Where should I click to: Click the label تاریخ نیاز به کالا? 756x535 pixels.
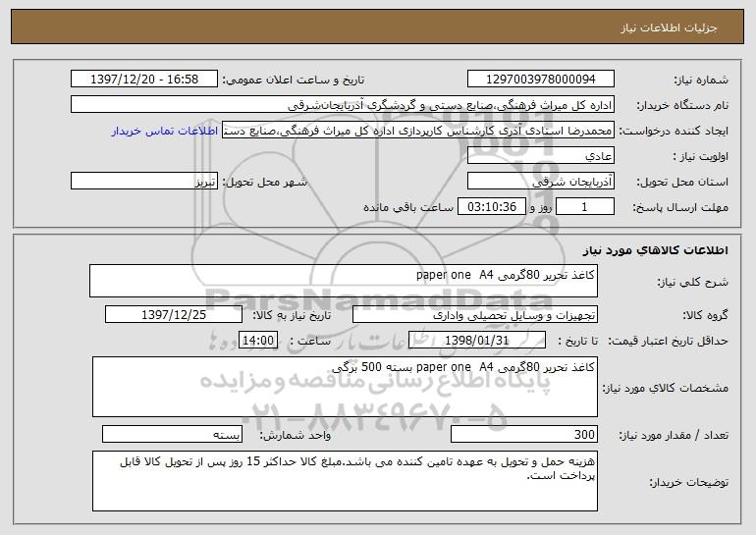[x=292, y=315]
